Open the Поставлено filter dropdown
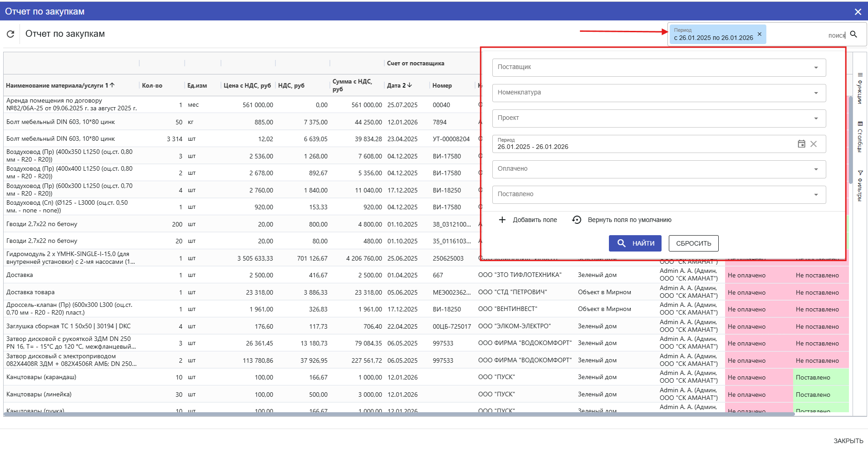Screen dimensions: 868x449 coord(816,195)
